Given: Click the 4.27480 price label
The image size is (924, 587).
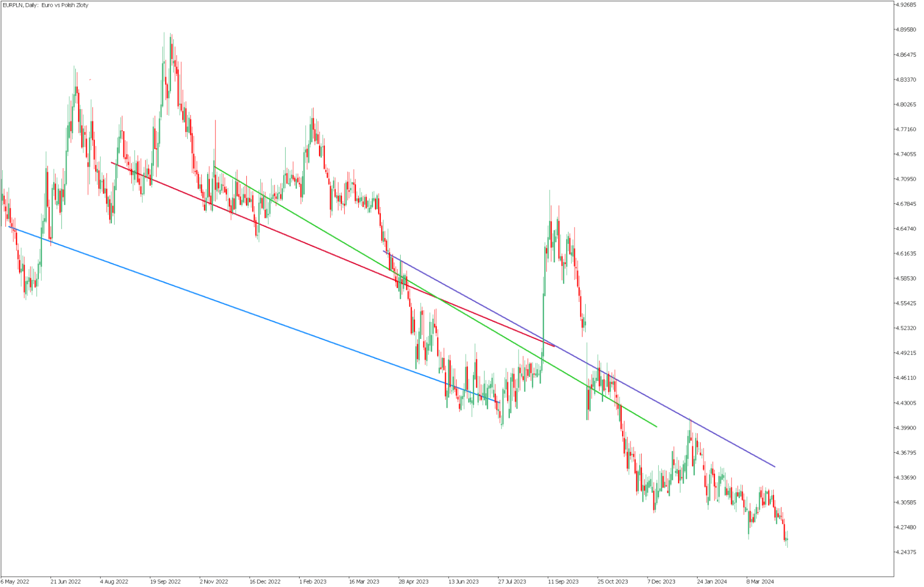Looking at the screenshot, I should coord(906,527).
